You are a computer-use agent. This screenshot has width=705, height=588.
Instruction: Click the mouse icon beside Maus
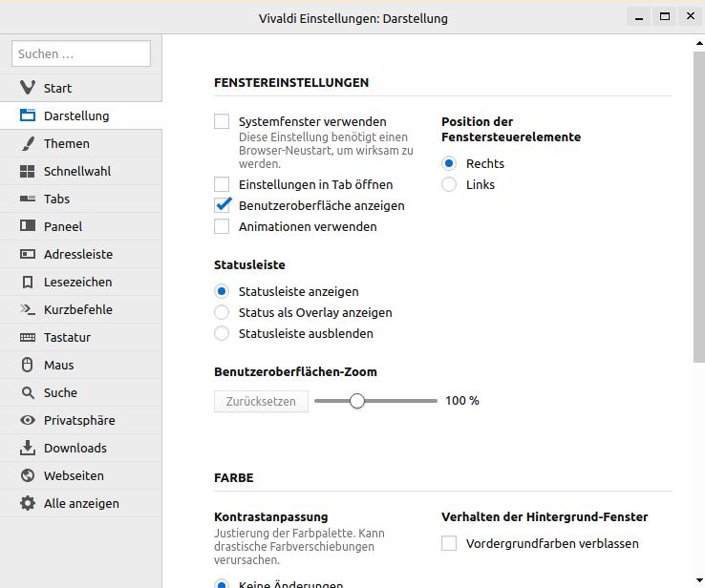coord(28,365)
